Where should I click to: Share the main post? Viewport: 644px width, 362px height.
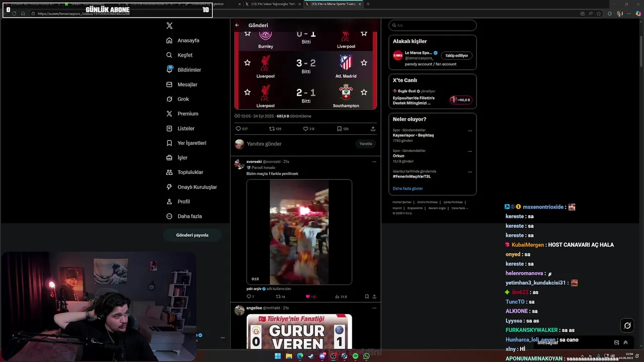click(x=373, y=129)
